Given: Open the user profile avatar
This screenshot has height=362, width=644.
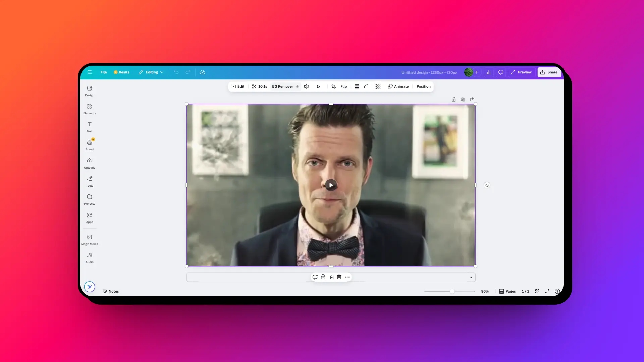Looking at the screenshot, I should (469, 72).
